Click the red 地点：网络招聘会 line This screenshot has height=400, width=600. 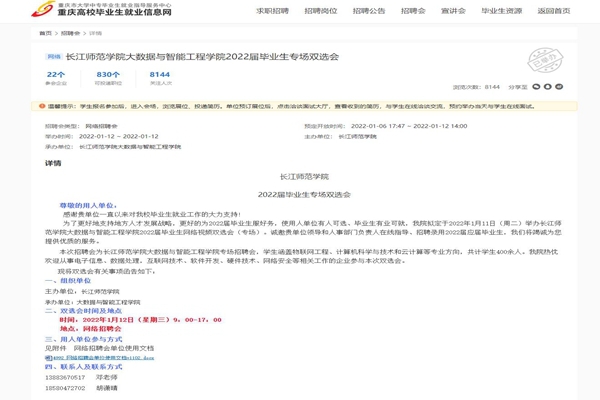point(90,329)
